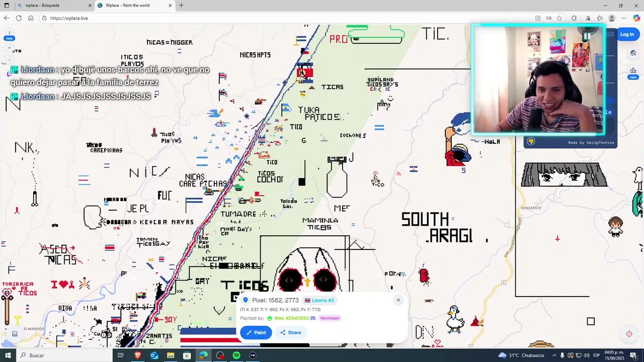
Task: Go back to the previous page
Action: [x=7, y=18]
